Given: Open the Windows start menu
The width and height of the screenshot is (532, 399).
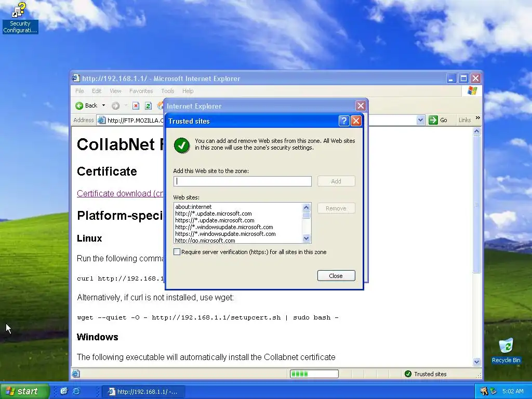Looking at the screenshot, I should pyautogui.click(x=24, y=391).
